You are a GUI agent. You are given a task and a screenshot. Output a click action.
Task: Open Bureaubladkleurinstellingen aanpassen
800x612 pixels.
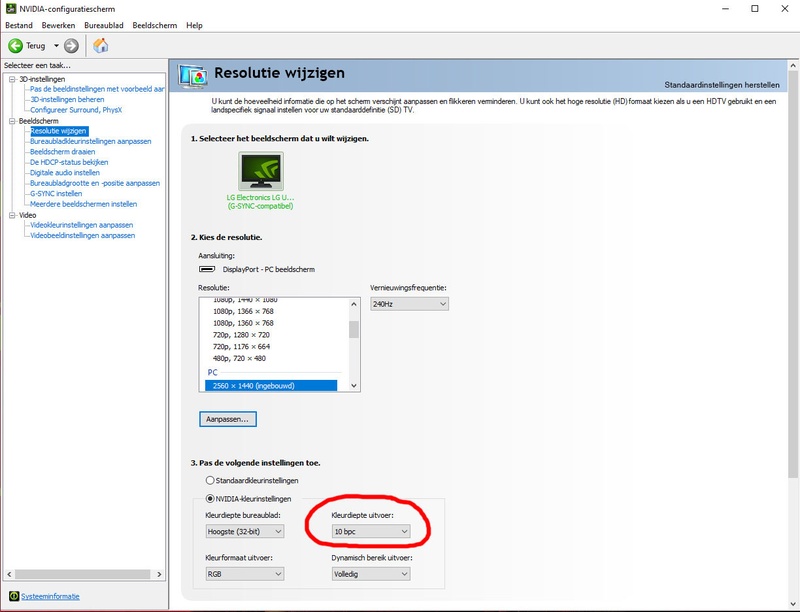pyautogui.click(x=90, y=141)
